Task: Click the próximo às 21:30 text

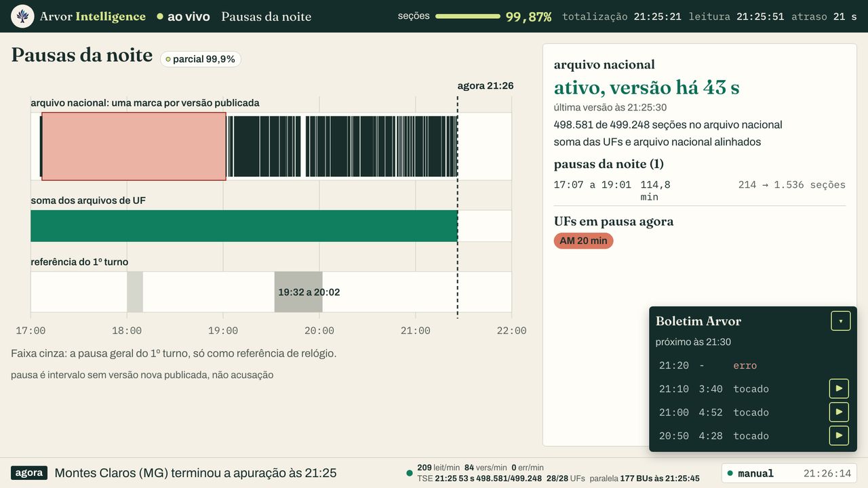Action: click(x=693, y=342)
